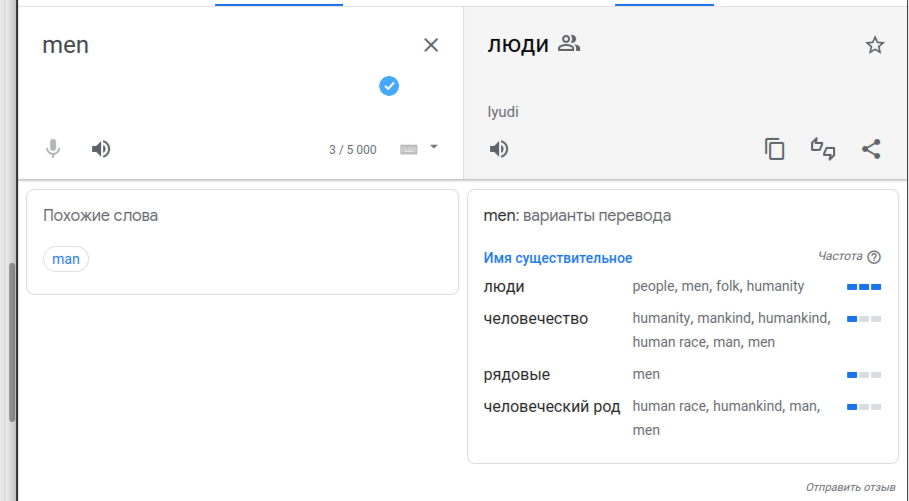Open similar word 'man' chip
This screenshot has width=909, height=501.
coord(66,259)
